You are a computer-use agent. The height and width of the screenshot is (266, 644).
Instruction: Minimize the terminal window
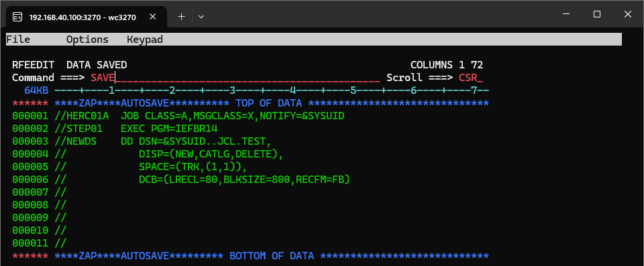566,14
